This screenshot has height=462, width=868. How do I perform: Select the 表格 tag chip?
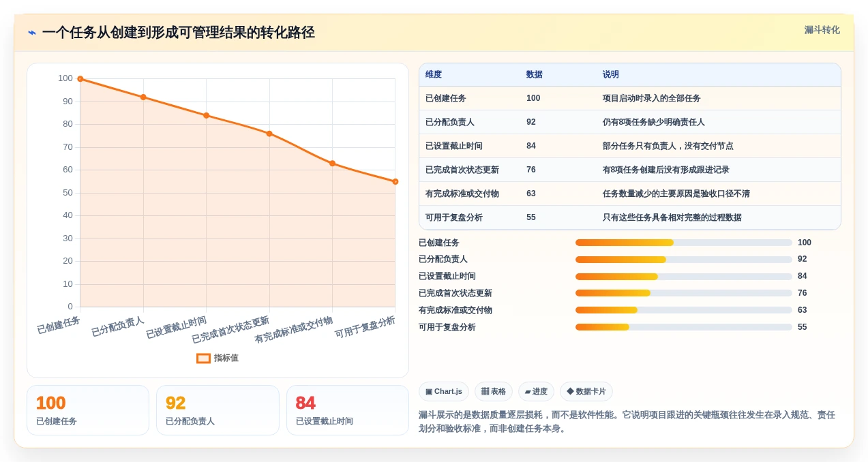(x=494, y=391)
